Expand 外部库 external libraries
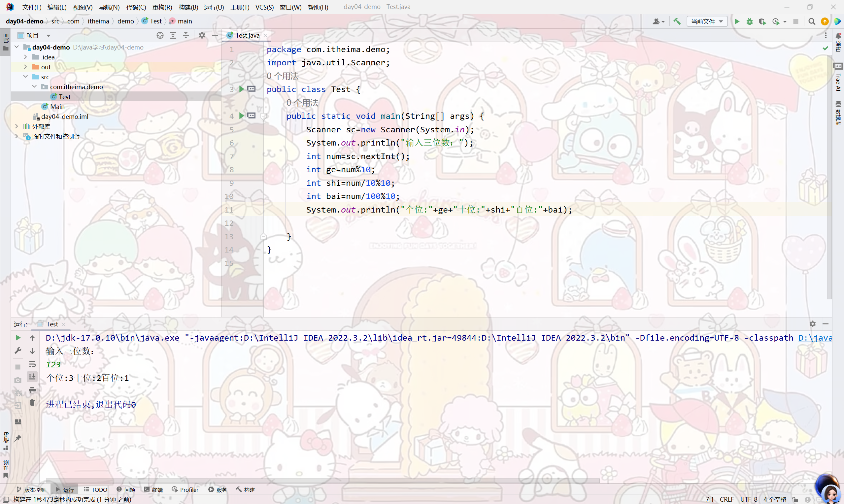Image resolution: width=844 pixels, height=504 pixels. click(x=17, y=126)
